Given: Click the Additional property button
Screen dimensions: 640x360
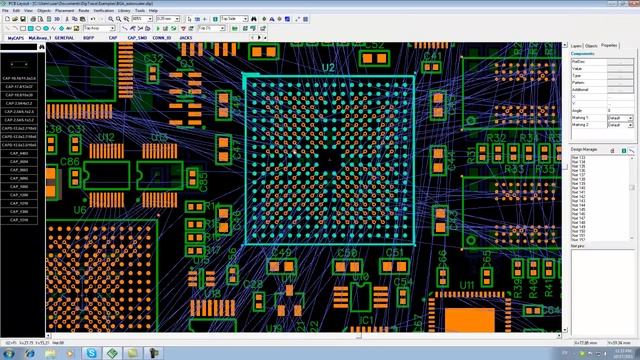Looking at the screenshot, I should click(620, 89).
